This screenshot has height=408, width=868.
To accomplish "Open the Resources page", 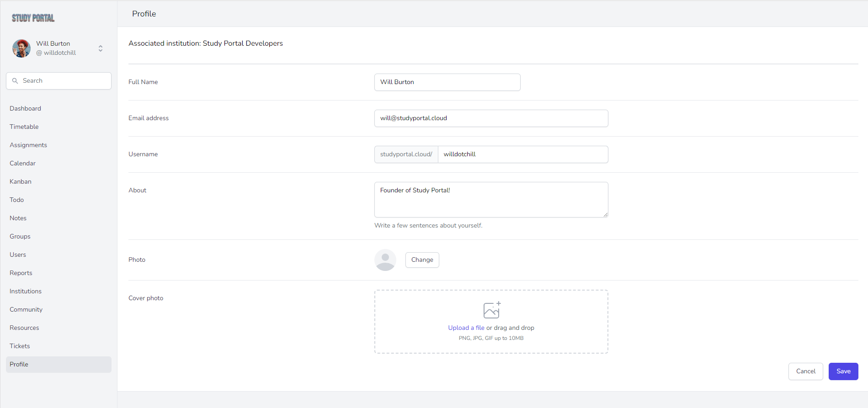I will pyautogui.click(x=59, y=328).
